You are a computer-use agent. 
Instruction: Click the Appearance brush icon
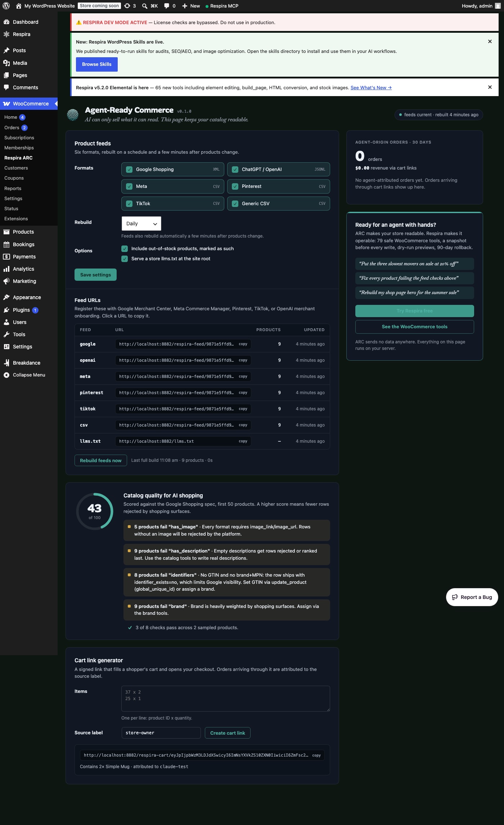pos(6,297)
